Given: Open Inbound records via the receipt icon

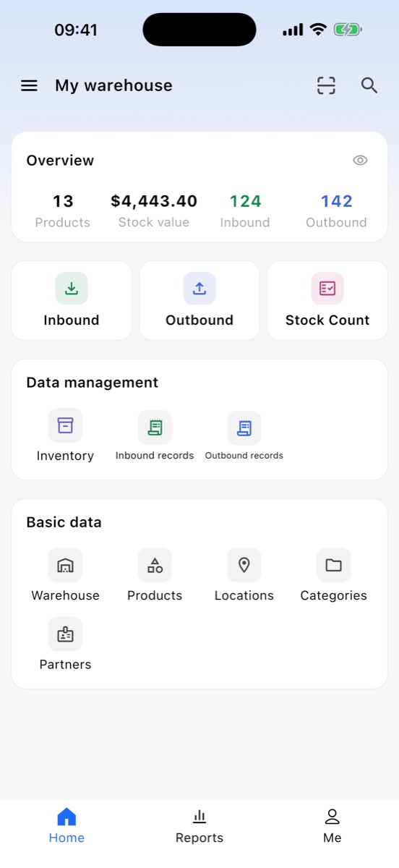Looking at the screenshot, I should click(155, 427).
